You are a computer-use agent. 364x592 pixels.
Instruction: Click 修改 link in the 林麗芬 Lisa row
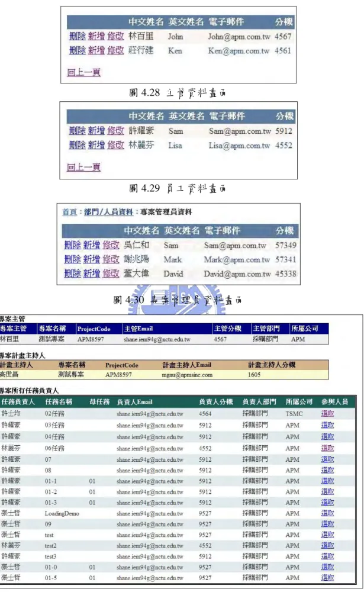pyautogui.click(x=115, y=145)
